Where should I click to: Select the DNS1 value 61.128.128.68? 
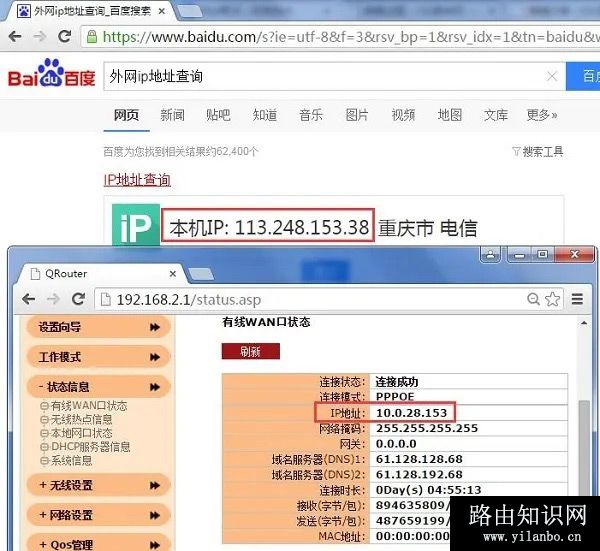pos(419,459)
